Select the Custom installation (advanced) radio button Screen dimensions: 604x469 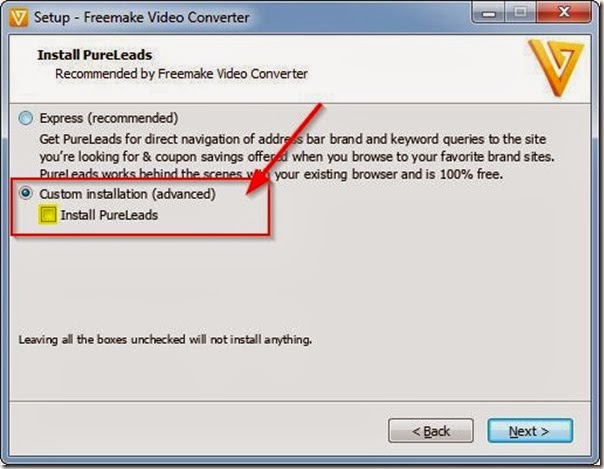[x=26, y=193]
